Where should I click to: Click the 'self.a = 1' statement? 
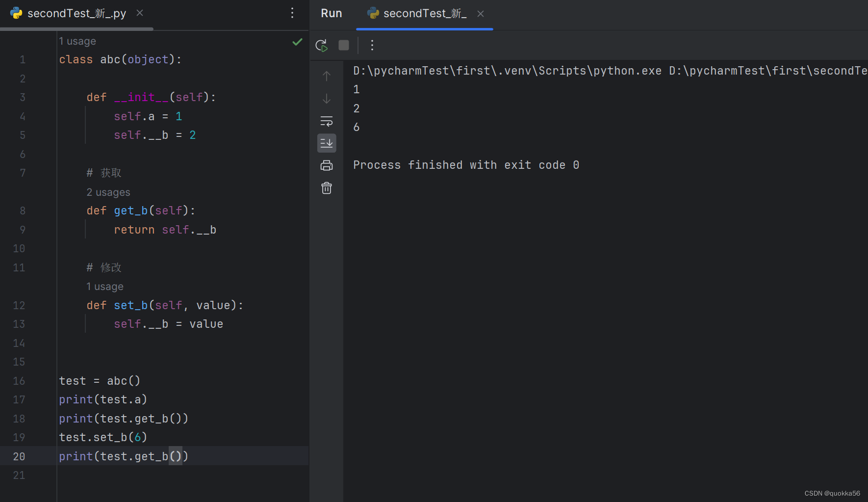pos(148,116)
